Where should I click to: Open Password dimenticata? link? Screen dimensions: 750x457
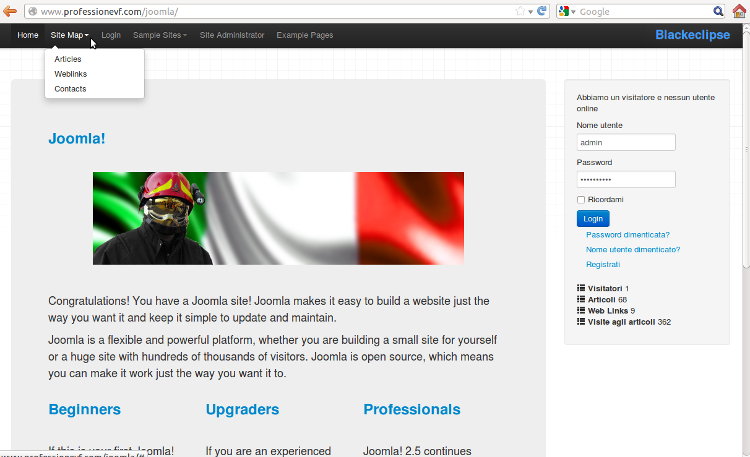[x=628, y=234]
